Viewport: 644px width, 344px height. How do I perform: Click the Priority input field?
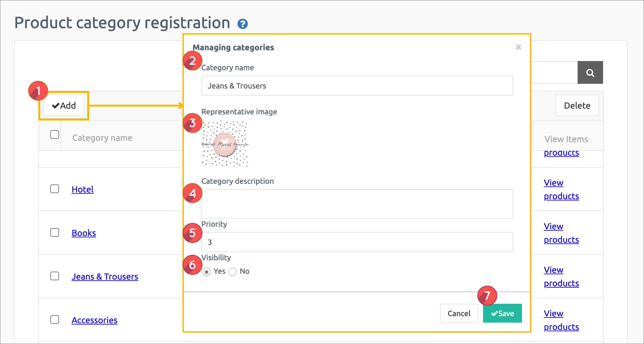coord(357,242)
